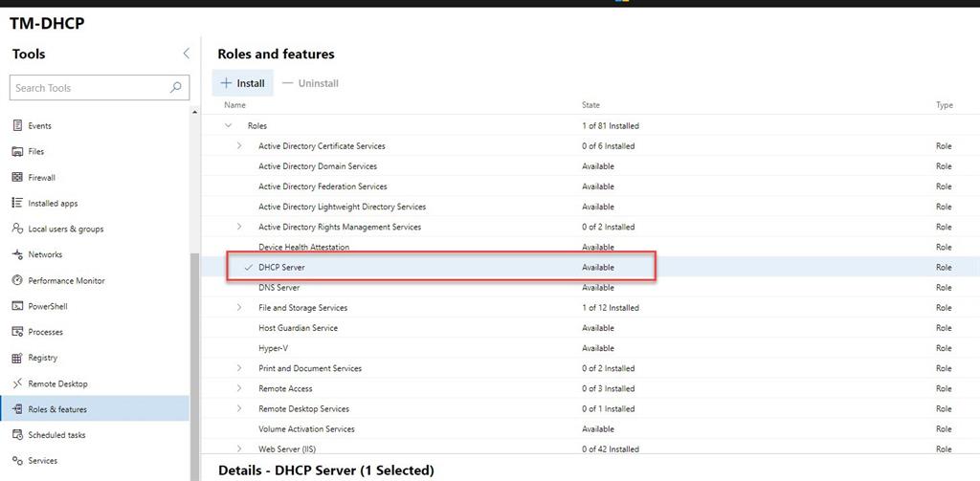Screen dimensions: 980x481
Task: Select Active Directory Domain Services row
Action: tap(590, 166)
